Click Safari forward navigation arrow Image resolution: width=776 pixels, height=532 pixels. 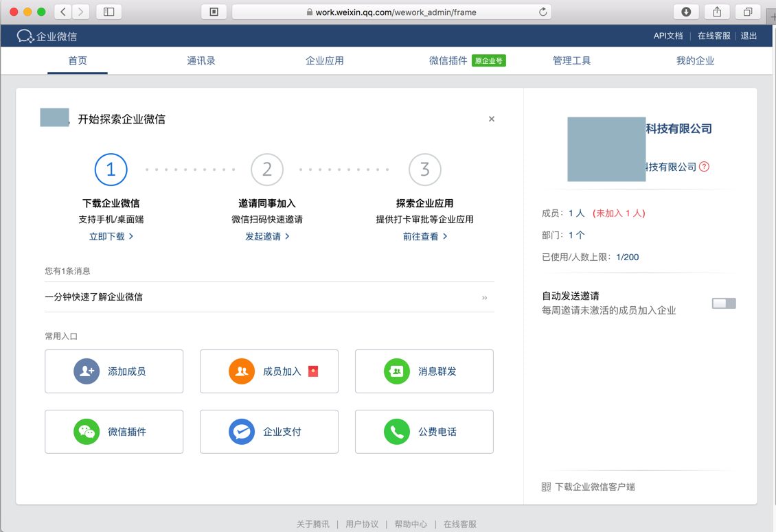[81, 12]
